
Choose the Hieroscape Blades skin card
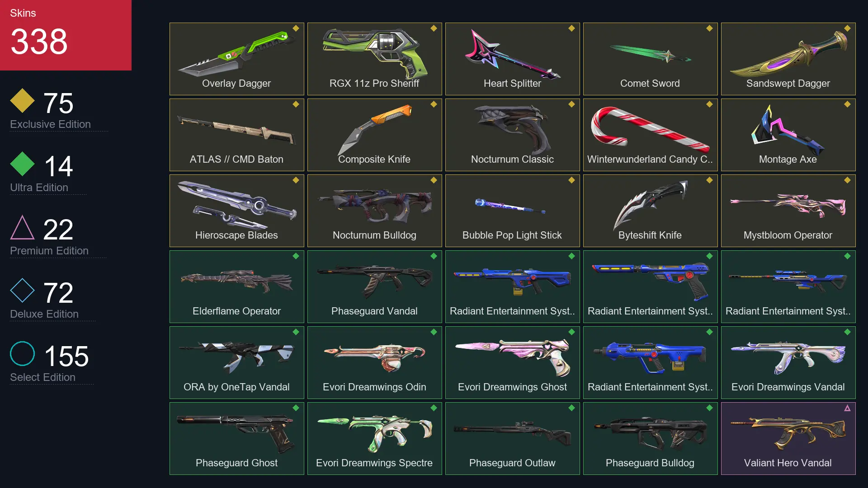pyautogui.click(x=236, y=211)
